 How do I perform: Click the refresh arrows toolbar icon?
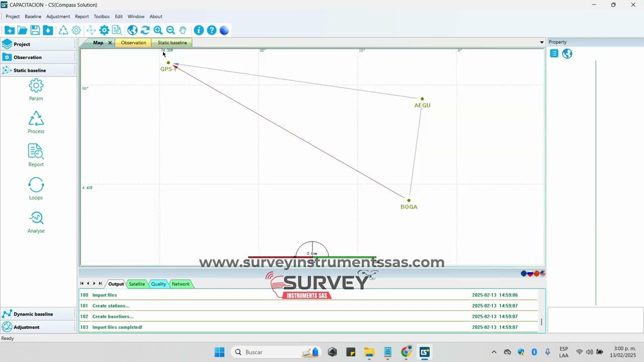click(145, 30)
